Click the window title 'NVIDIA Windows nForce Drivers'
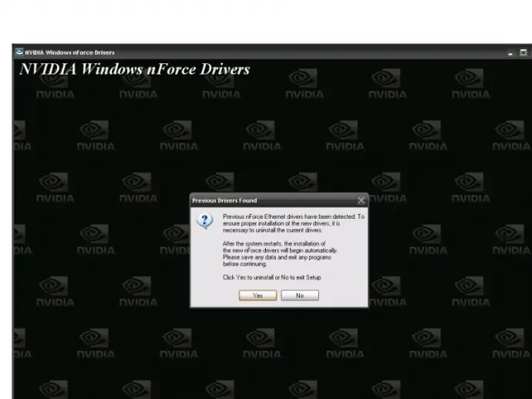Screen dimensions: 532x399 click(x=69, y=52)
